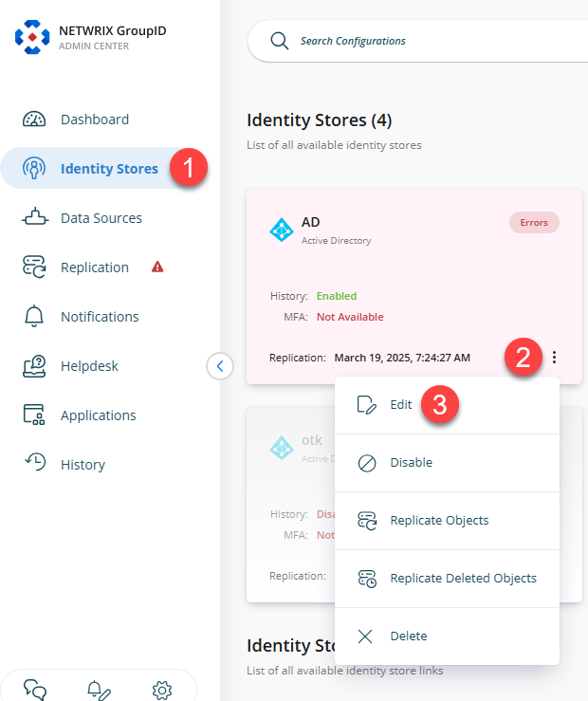This screenshot has width=588, height=701.
Task: Click the Applications window icon
Action: 34,415
